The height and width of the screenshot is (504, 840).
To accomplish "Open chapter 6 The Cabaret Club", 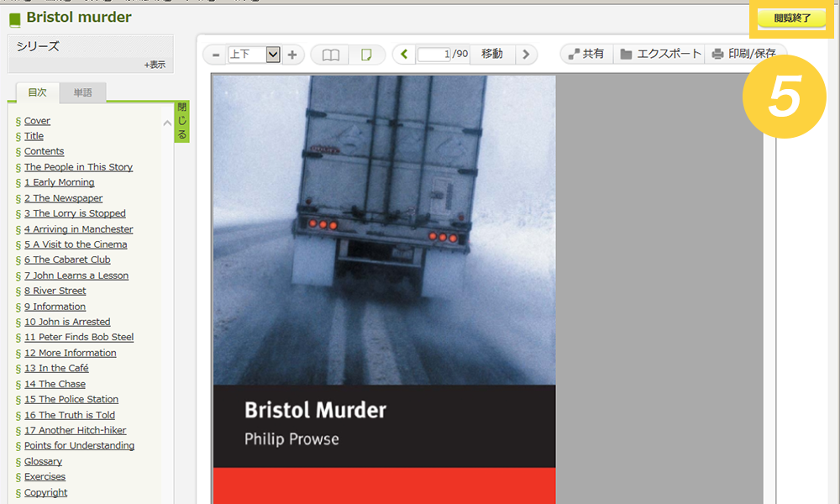I will (x=67, y=260).
